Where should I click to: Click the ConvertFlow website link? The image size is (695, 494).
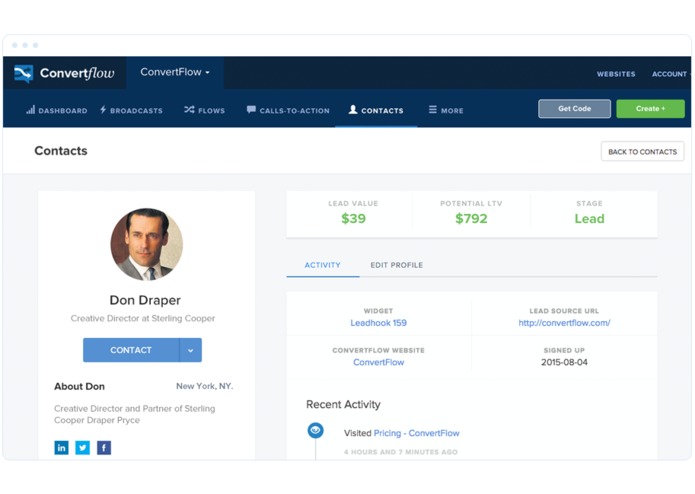click(x=379, y=362)
